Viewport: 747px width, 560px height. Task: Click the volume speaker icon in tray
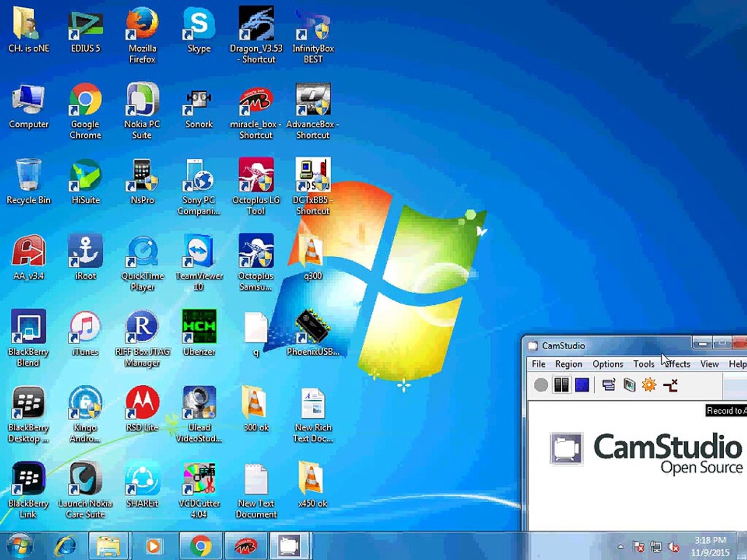pos(673,547)
